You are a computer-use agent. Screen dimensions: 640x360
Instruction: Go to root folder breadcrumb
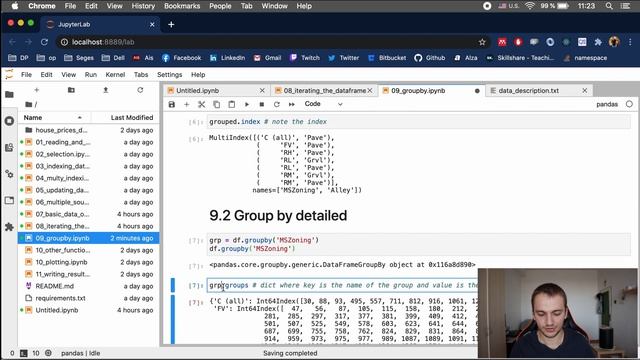click(x=29, y=104)
